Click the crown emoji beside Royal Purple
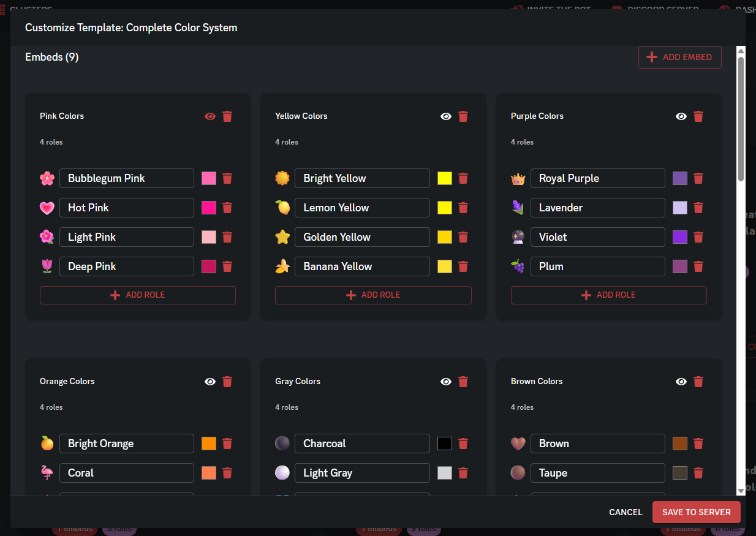 (518, 179)
